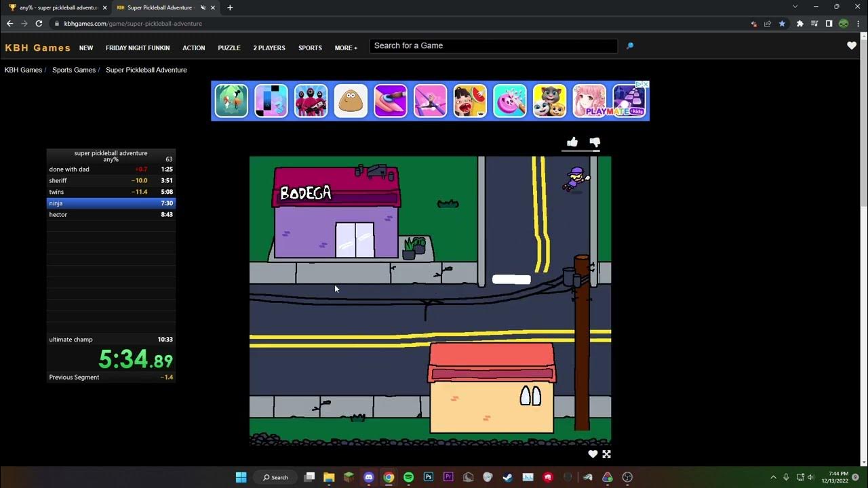Screen dimensions: 868x488
Task: Click the browser back arrow
Action: pyautogui.click(x=9, y=23)
